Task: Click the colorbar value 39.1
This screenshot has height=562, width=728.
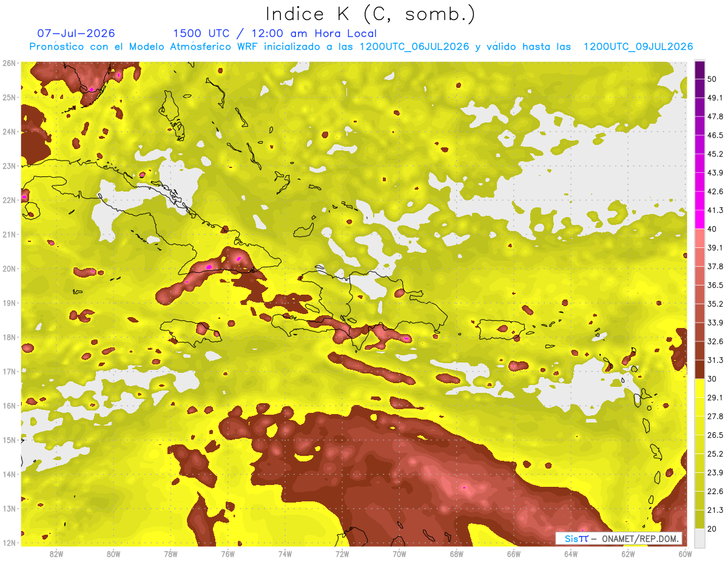Action: [x=715, y=248]
